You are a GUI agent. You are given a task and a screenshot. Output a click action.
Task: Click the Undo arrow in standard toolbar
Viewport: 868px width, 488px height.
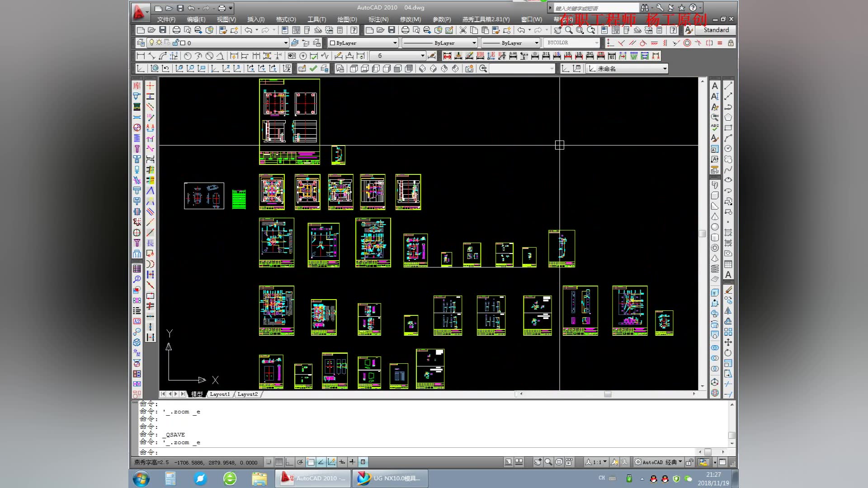[x=249, y=30]
